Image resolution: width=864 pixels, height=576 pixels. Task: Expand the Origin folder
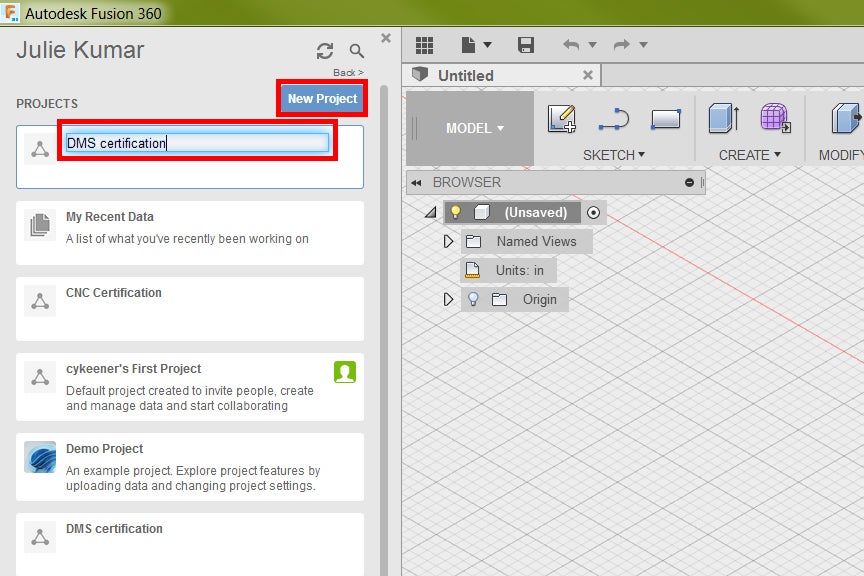pyautogui.click(x=448, y=299)
